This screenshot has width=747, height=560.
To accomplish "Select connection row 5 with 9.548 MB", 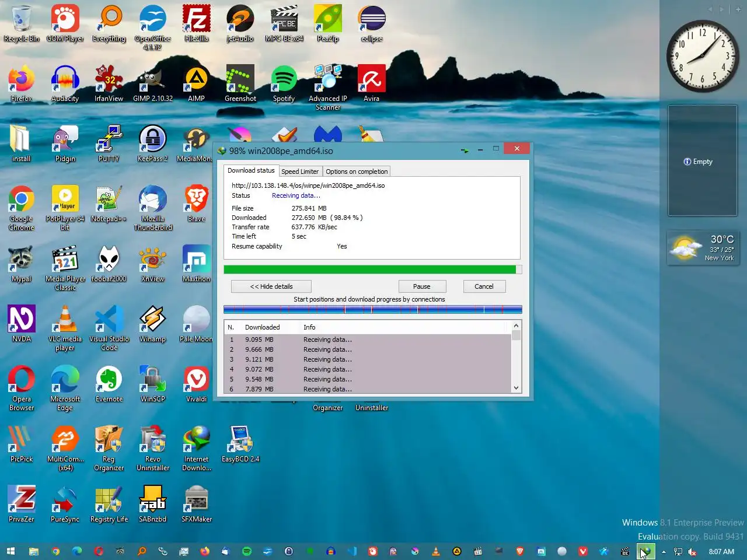I will tap(368, 379).
